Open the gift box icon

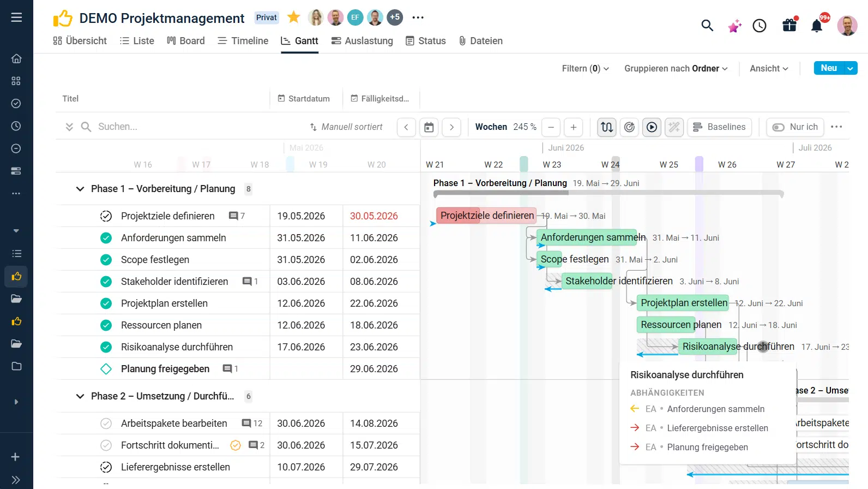789,25
